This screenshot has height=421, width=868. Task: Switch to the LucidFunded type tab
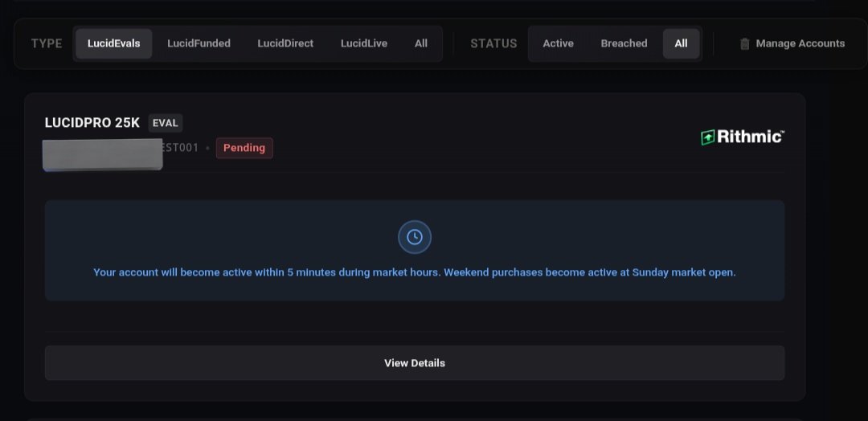(199, 43)
